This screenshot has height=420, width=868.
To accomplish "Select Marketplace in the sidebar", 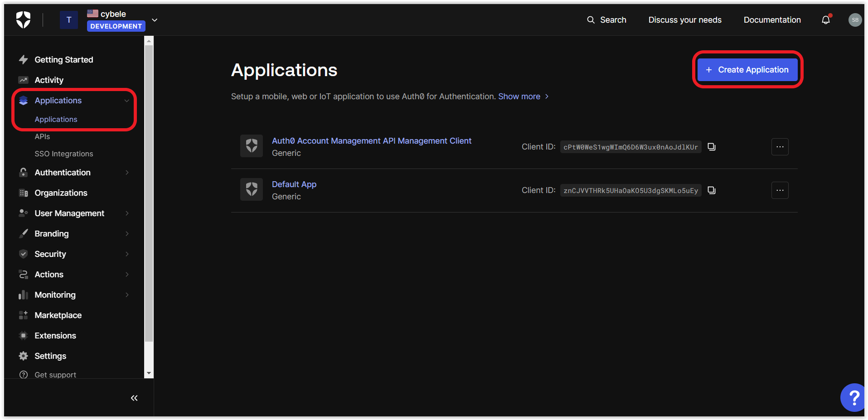I will coord(58,315).
